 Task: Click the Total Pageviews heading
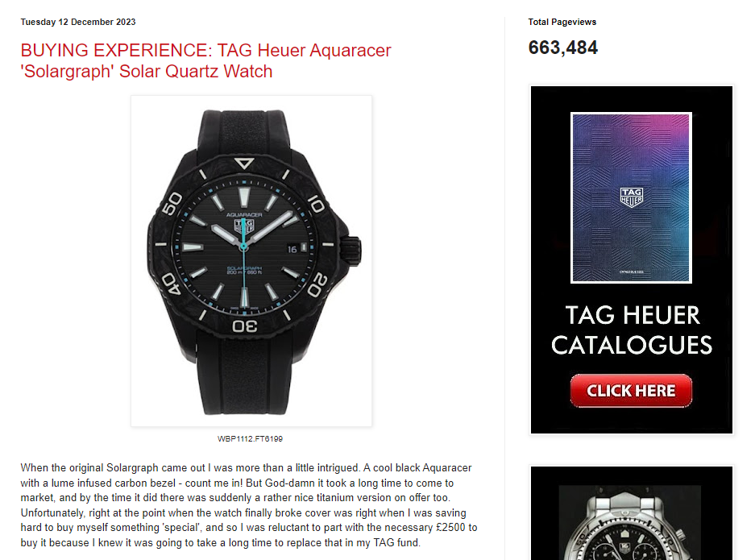(x=562, y=22)
